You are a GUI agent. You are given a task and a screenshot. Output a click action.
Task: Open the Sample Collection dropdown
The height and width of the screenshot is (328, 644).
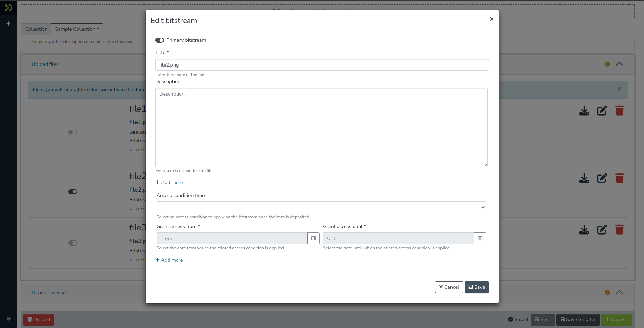pyautogui.click(x=77, y=29)
